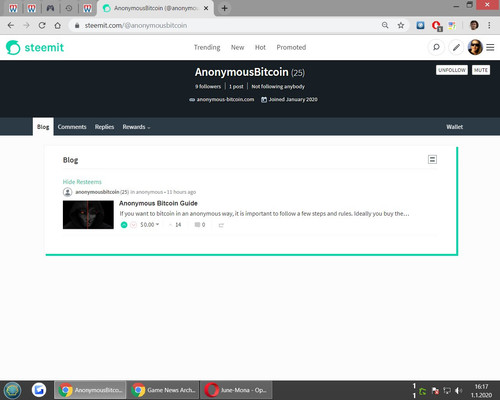
Task: Open Chrome profile avatar
Action: (x=474, y=25)
